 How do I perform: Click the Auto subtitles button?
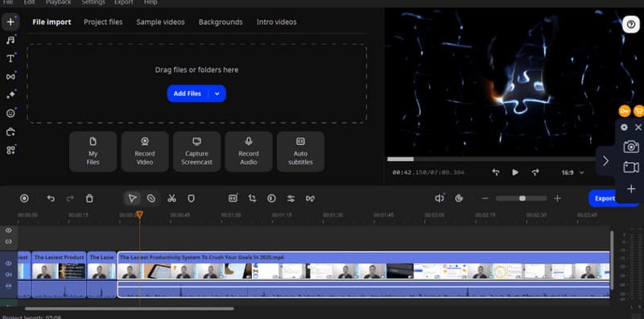tap(300, 151)
